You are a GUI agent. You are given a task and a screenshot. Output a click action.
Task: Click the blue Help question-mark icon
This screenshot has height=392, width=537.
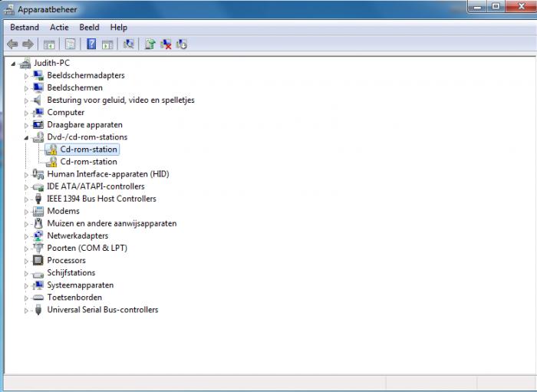[91, 44]
